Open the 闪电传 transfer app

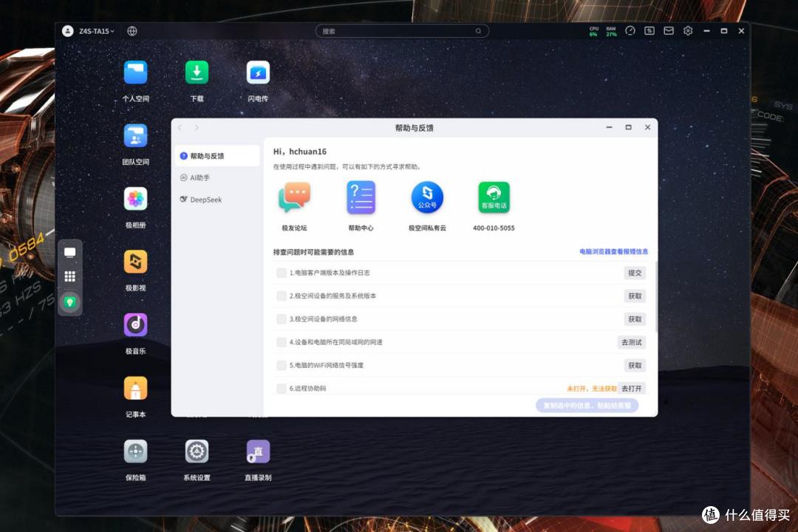[258, 73]
